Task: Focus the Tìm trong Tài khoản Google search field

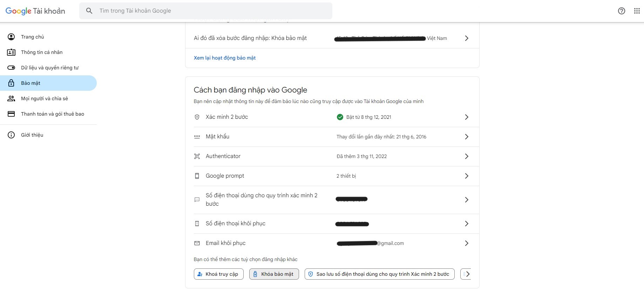Action: [x=210, y=11]
